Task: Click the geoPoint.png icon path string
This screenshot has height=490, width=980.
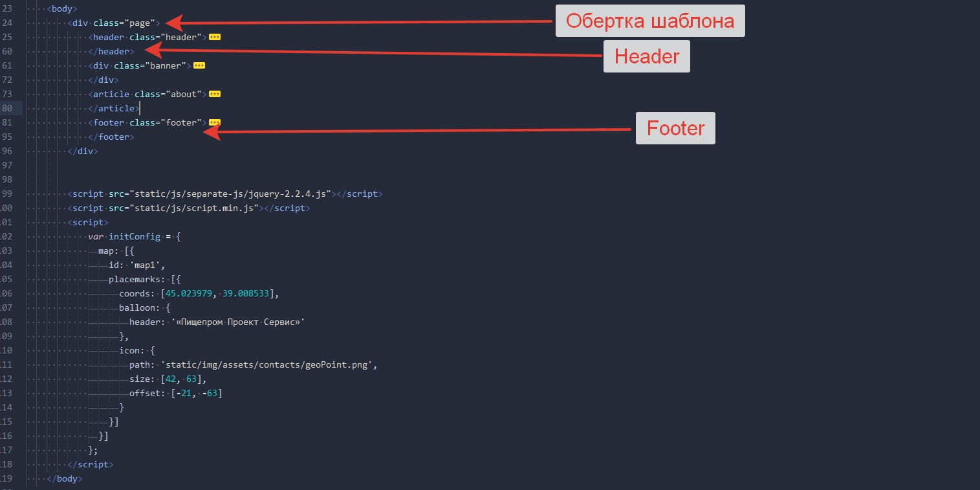Action: click(x=268, y=365)
